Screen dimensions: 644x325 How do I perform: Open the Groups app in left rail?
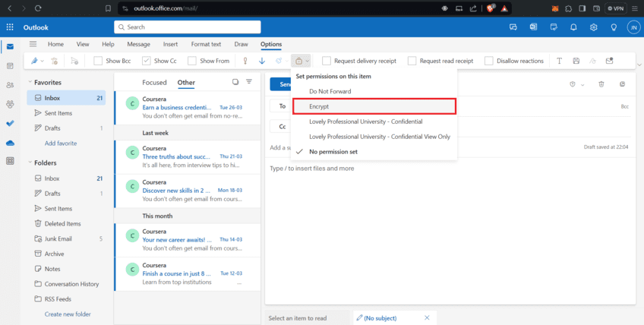[x=10, y=104]
